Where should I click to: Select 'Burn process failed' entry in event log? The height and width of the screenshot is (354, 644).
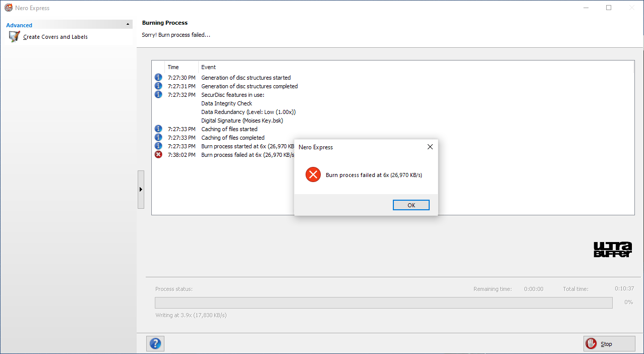pyautogui.click(x=248, y=155)
